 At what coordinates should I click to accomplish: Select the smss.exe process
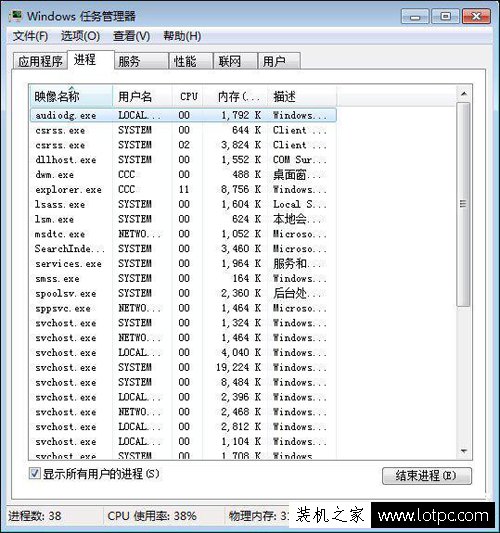tap(183, 278)
